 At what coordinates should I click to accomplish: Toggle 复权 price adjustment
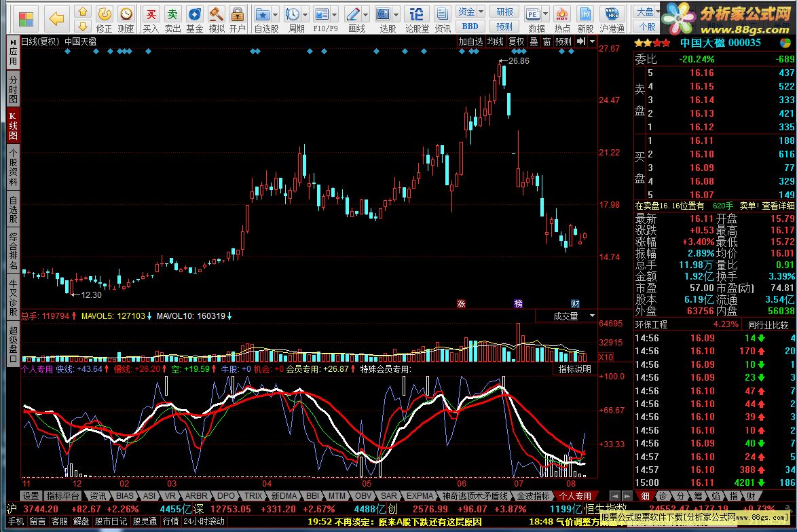[517, 41]
